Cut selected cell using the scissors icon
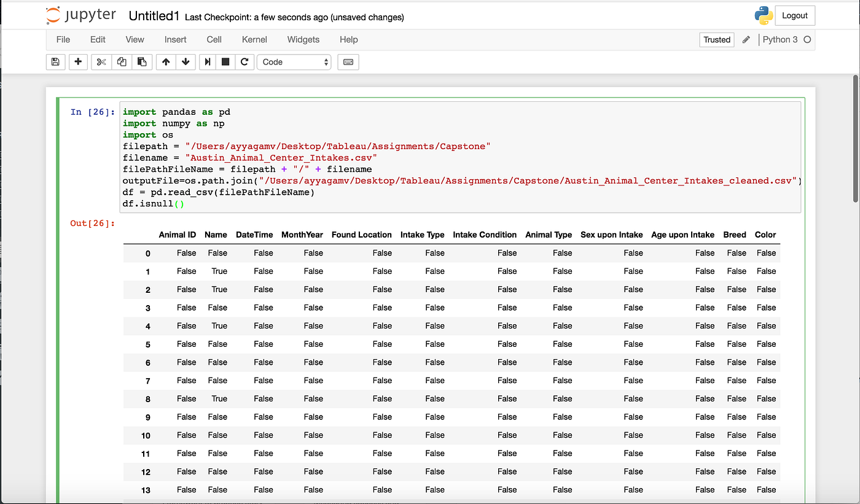Image resolution: width=860 pixels, height=504 pixels. pyautogui.click(x=101, y=61)
